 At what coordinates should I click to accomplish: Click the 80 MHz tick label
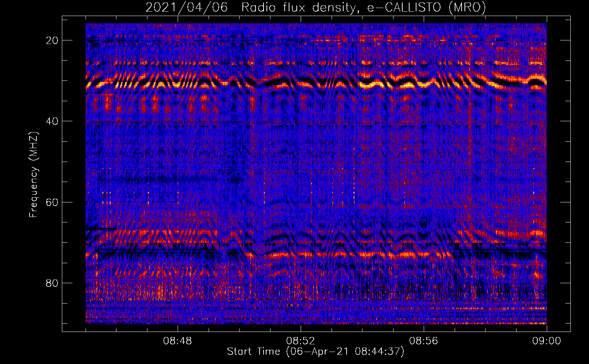coord(52,283)
